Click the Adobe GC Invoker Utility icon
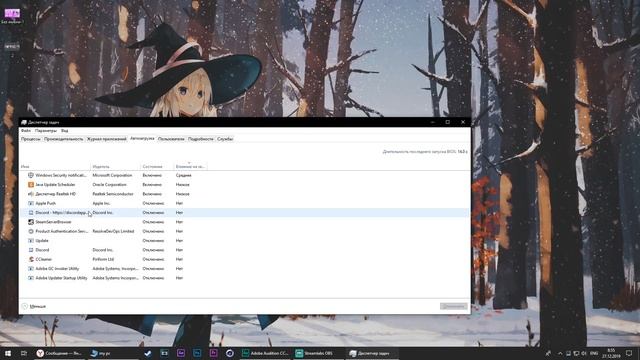Screen dimensions: 640x360 (31, 269)
